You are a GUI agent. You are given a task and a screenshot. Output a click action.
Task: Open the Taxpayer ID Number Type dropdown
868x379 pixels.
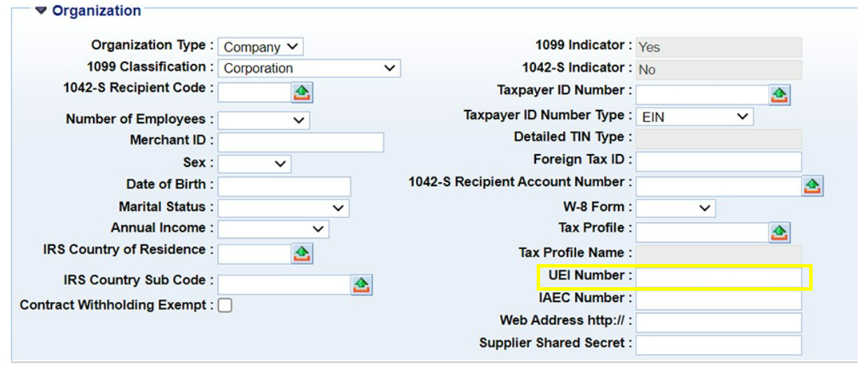pyautogui.click(x=695, y=116)
